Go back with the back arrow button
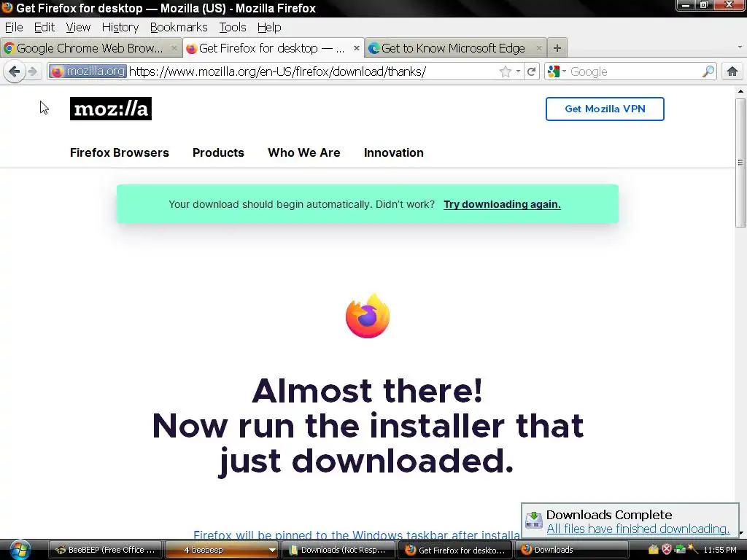The image size is (747, 560). (15, 72)
